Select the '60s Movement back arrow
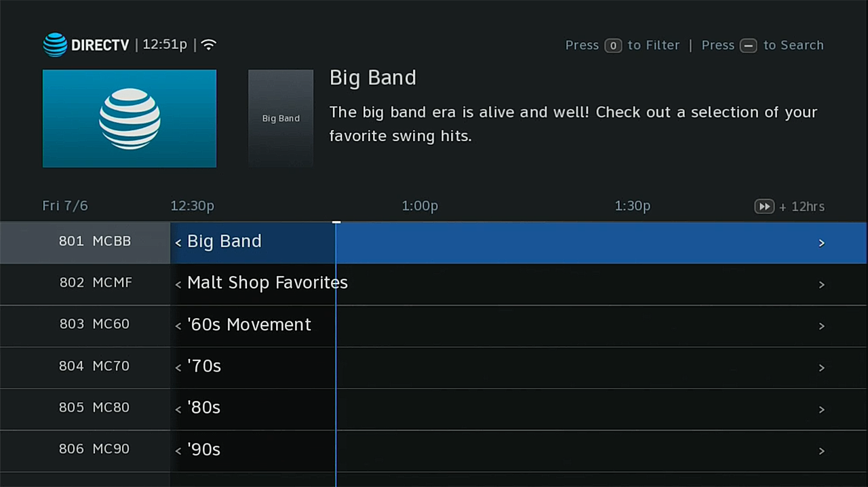Image resolution: width=868 pixels, height=487 pixels. coord(178,325)
